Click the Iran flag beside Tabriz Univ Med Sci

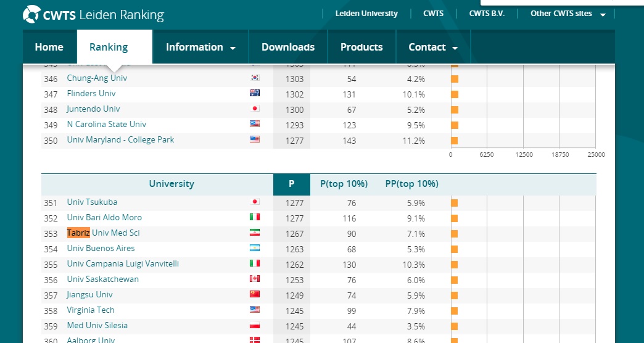pyautogui.click(x=254, y=233)
